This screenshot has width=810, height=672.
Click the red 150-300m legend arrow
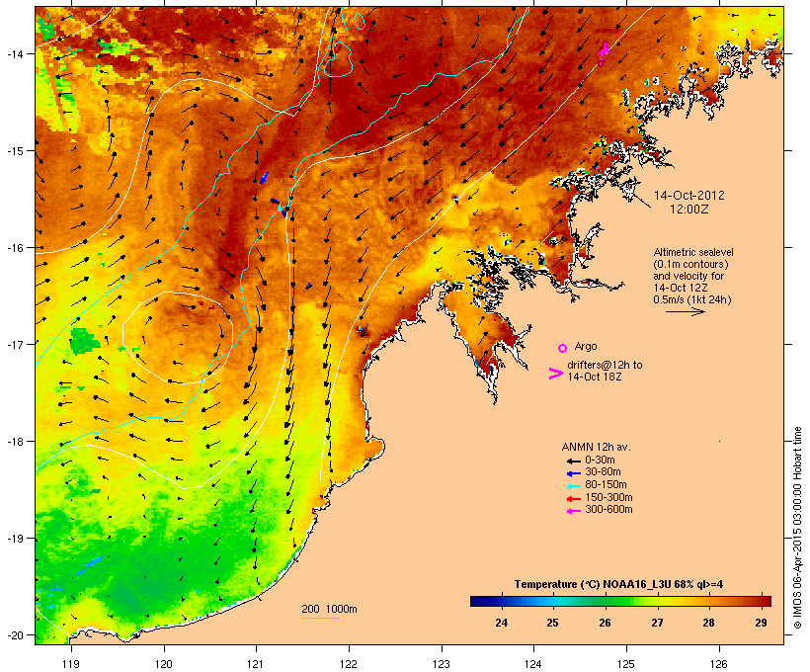tap(573, 499)
